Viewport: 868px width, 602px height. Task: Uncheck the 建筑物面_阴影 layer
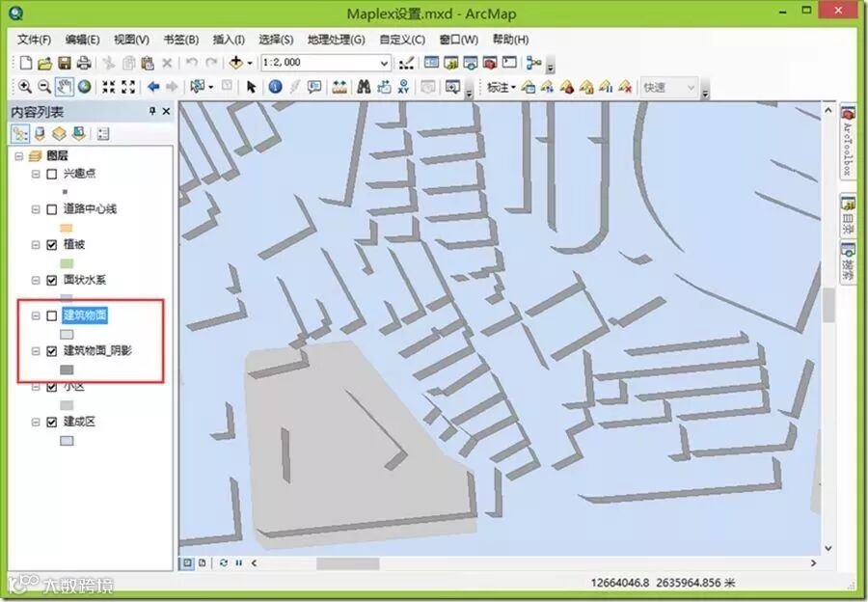pos(52,351)
